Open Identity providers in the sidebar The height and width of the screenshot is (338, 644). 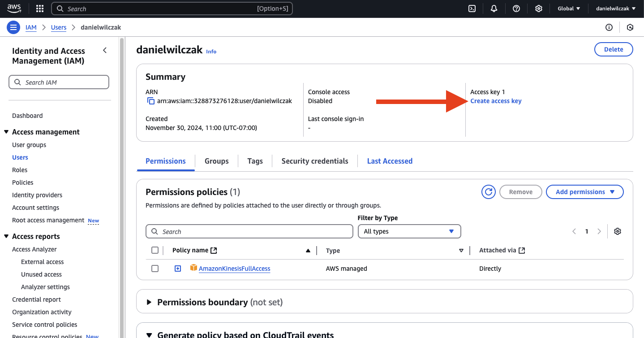pyautogui.click(x=37, y=195)
